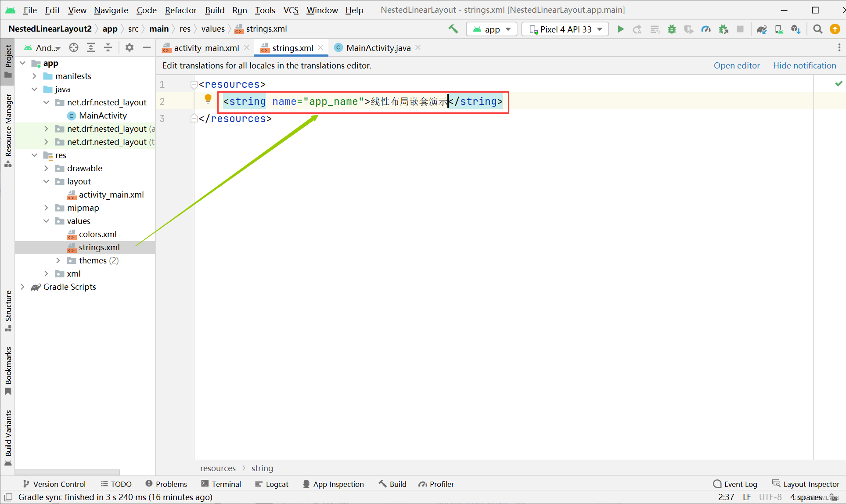Image resolution: width=846 pixels, height=504 pixels.
Task: Sync project with Gradle files icon
Action: tap(762, 29)
